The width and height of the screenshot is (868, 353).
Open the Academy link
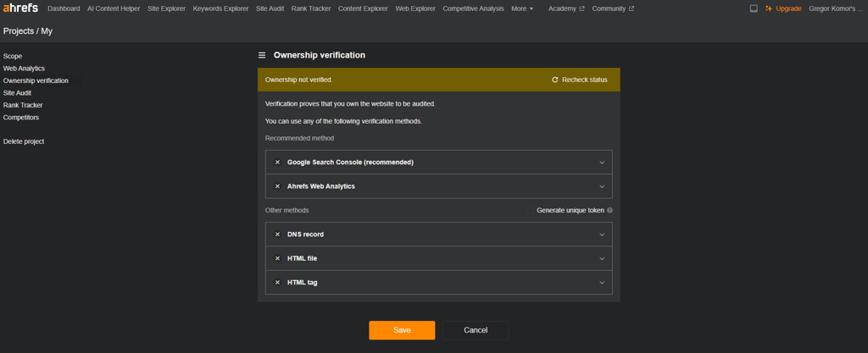click(563, 8)
